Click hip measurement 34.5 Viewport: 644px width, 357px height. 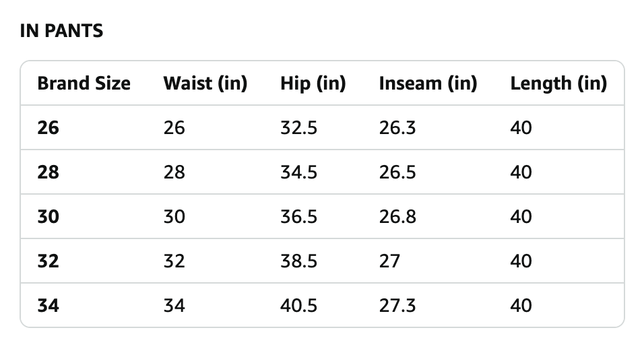coord(298,172)
